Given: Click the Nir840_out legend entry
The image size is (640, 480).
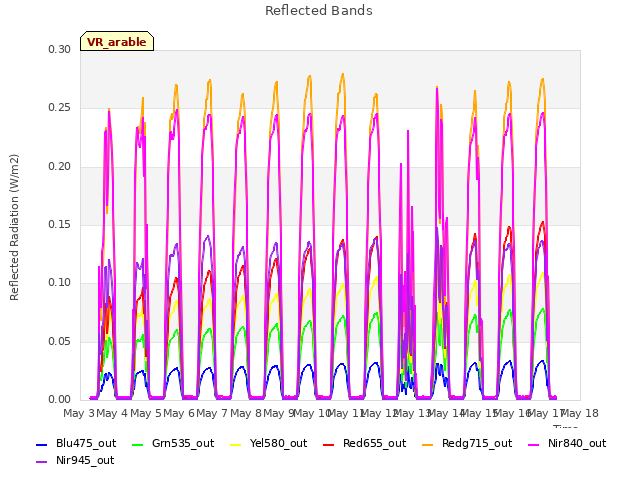Looking at the screenshot, I should 567,444.
